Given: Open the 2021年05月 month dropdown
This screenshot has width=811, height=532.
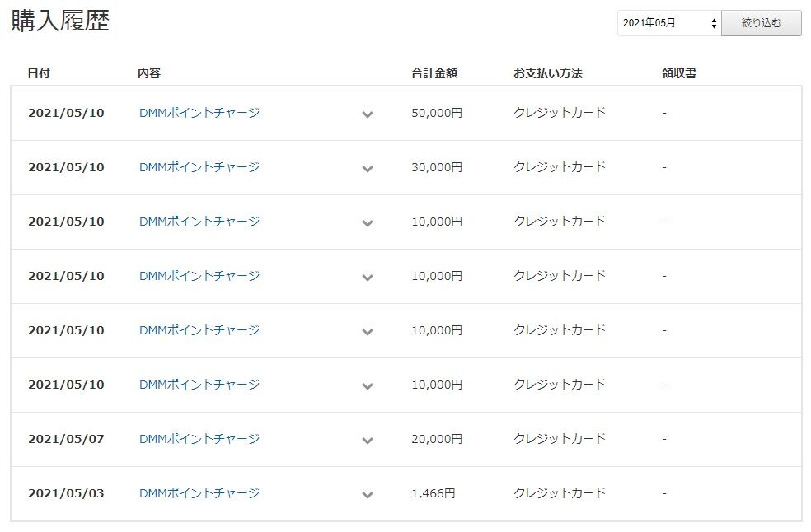Looking at the screenshot, I should point(669,23).
